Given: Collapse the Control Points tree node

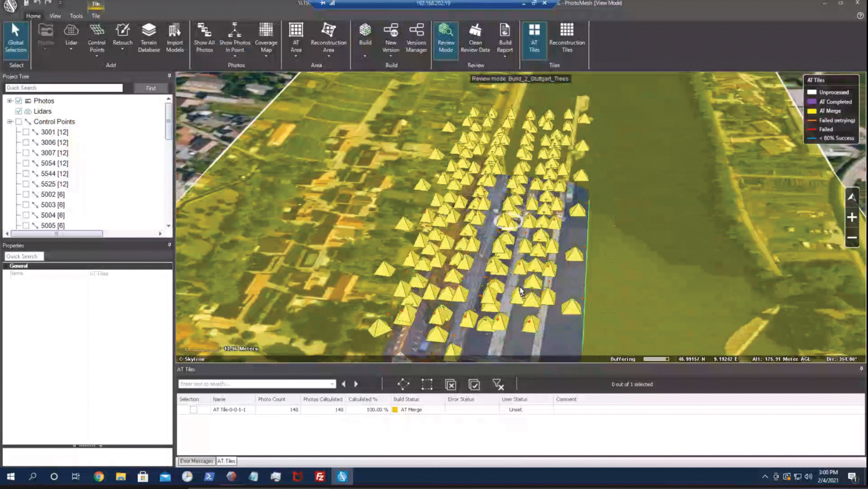Looking at the screenshot, I should 10,122.
